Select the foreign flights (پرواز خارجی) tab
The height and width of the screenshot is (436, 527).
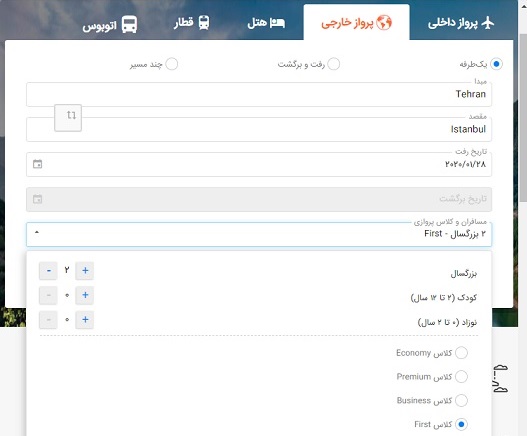coord(356,23)
